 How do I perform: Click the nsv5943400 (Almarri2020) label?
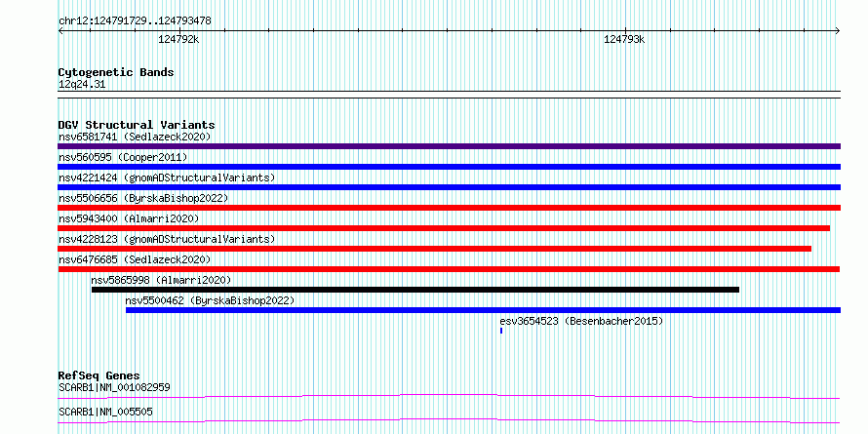(129, 218)
